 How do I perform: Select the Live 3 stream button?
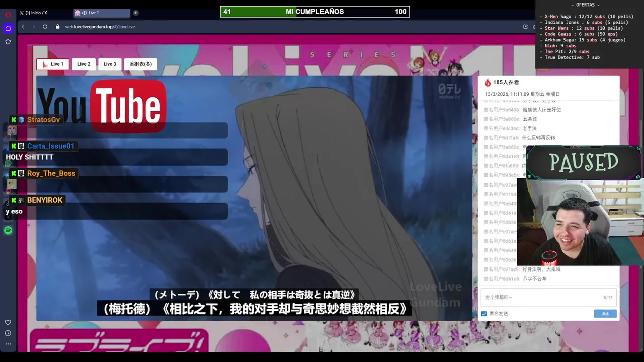[110, 64]
